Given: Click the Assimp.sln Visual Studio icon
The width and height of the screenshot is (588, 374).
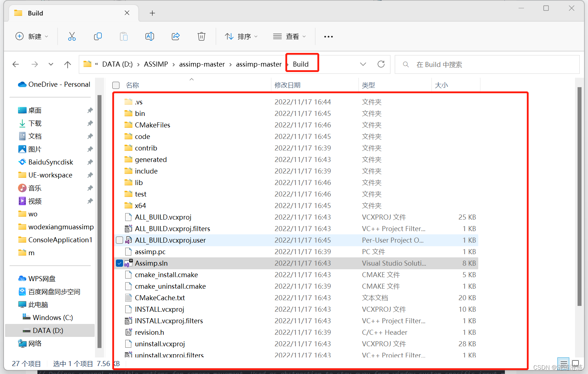Looking at the screenshot, I should (128, 263).
